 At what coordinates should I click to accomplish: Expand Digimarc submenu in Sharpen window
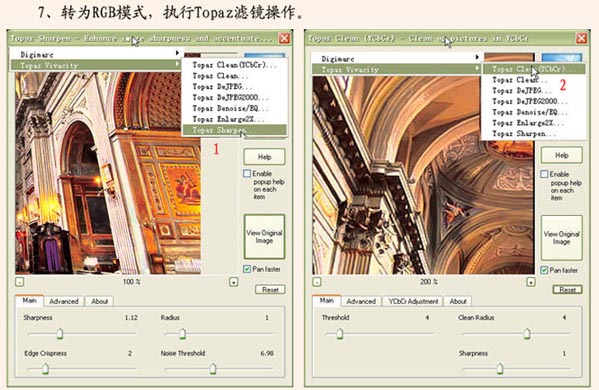coord(95,54)
